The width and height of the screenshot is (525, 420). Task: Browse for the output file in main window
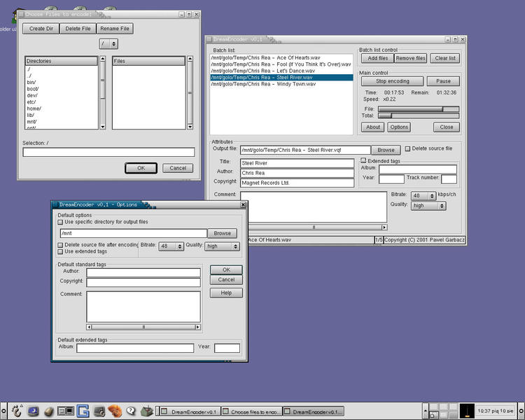pyautogui.click(x=386, y=150)
